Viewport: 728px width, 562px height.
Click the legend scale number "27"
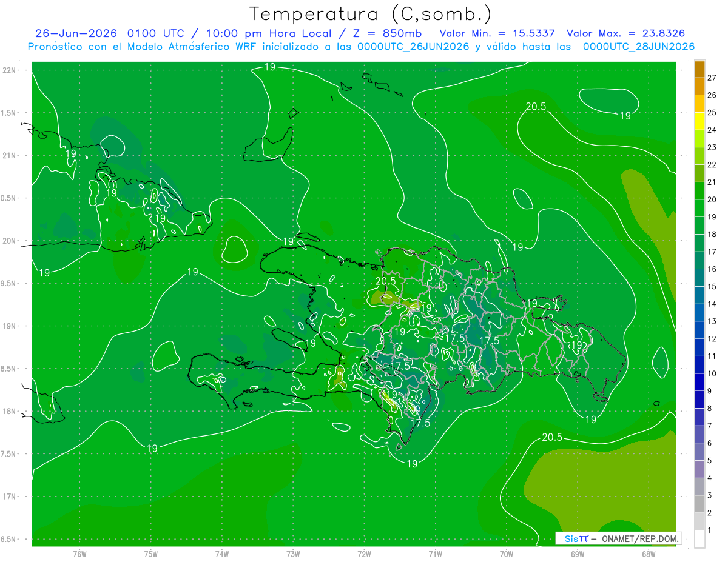tap(712, 78)
